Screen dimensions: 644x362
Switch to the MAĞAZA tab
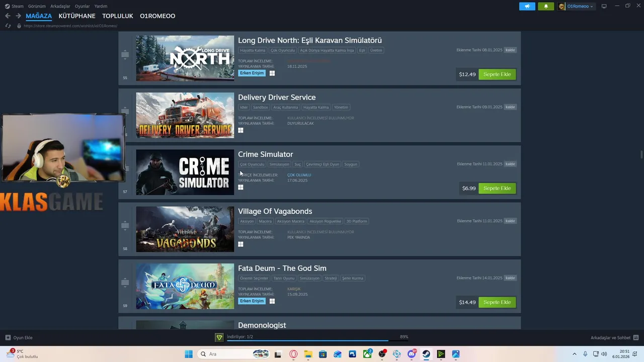[39, 16]
